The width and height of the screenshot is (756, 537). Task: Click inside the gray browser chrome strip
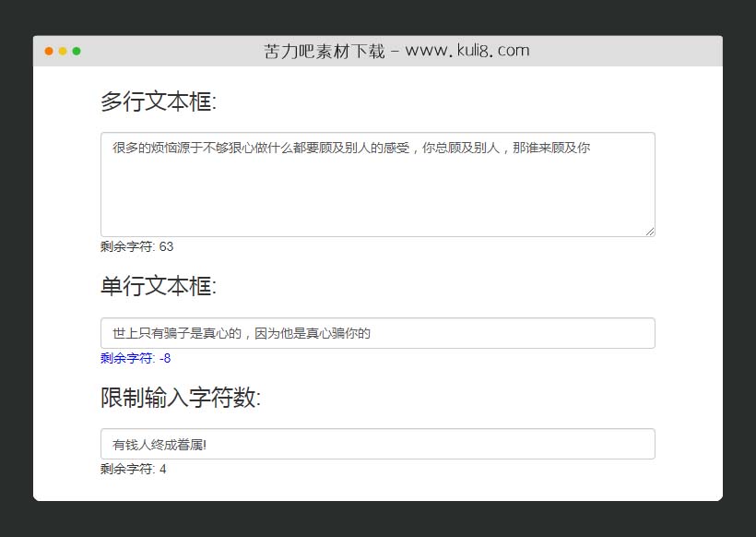184,49
